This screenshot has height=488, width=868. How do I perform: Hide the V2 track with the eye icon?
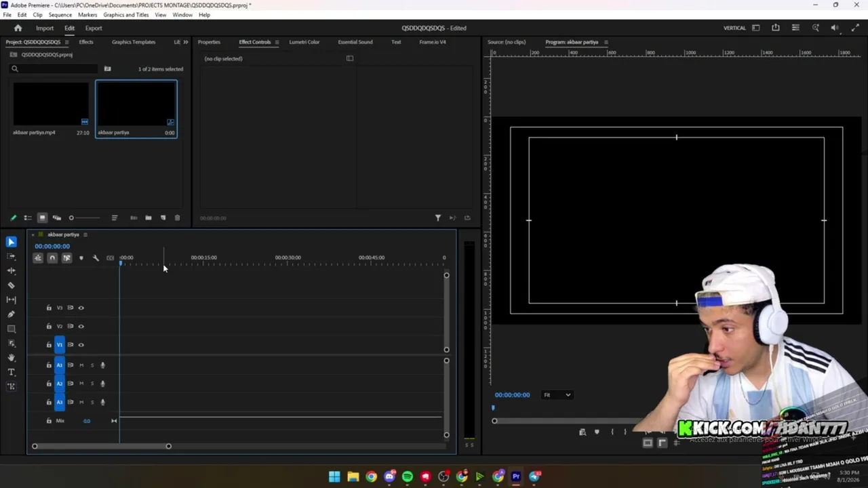(x=81, y=326)
